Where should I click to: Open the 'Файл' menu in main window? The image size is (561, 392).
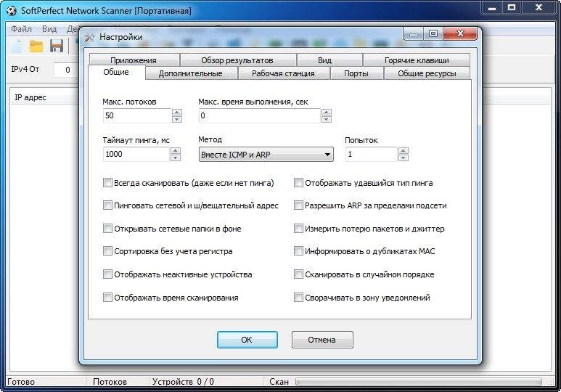click(22, 29)
